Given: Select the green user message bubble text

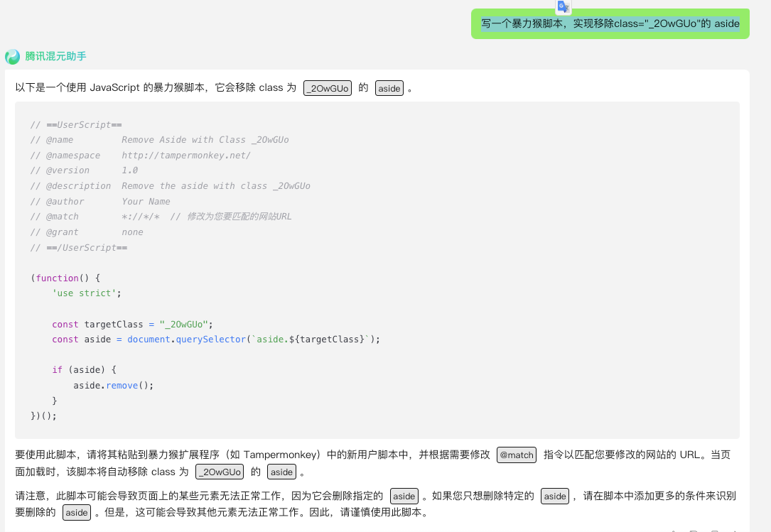Looking at the screenshot, I should (x=610, y=23).
